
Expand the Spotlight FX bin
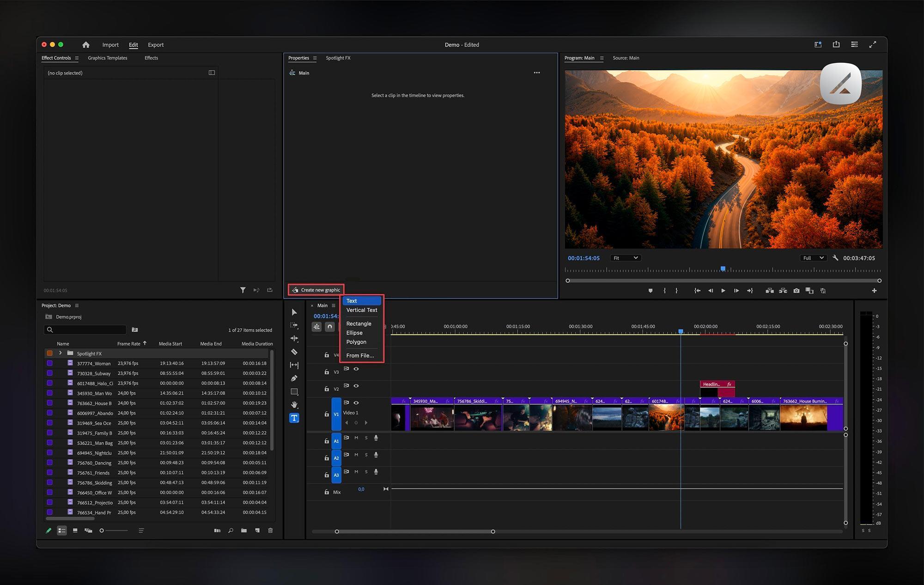point(61,353)
